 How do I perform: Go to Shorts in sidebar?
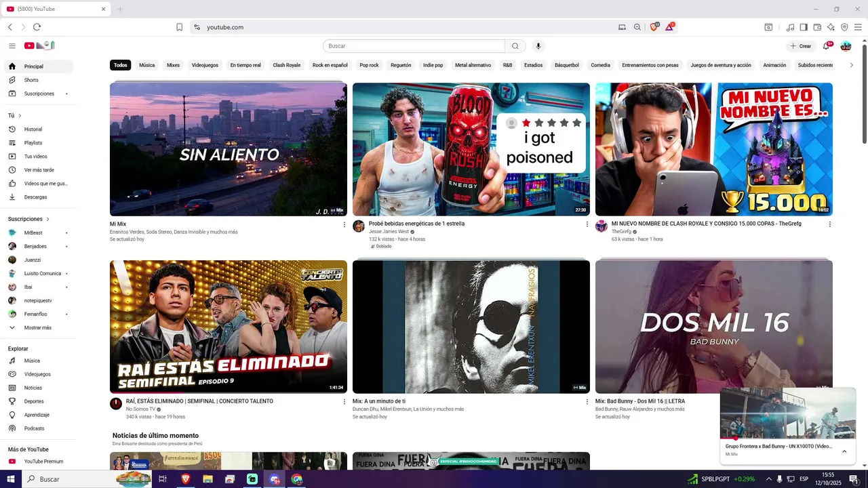[x=39, y=80]
